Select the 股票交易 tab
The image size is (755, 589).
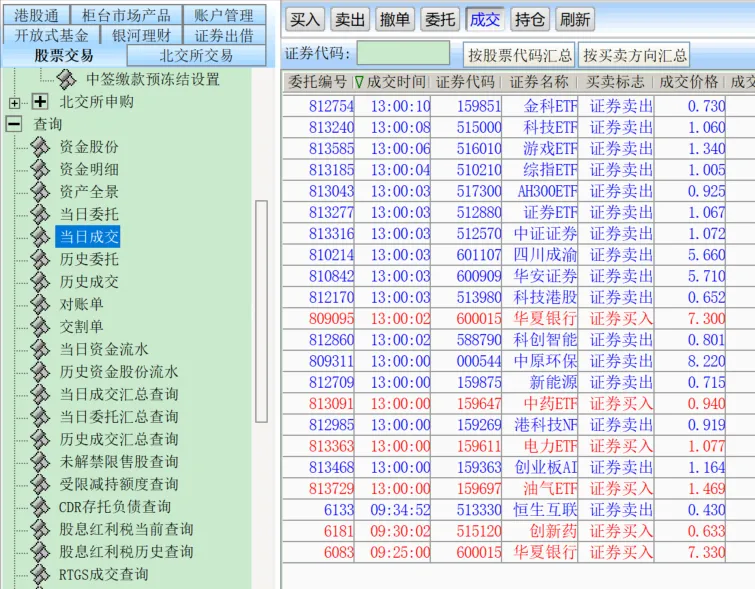click(64, 55)
